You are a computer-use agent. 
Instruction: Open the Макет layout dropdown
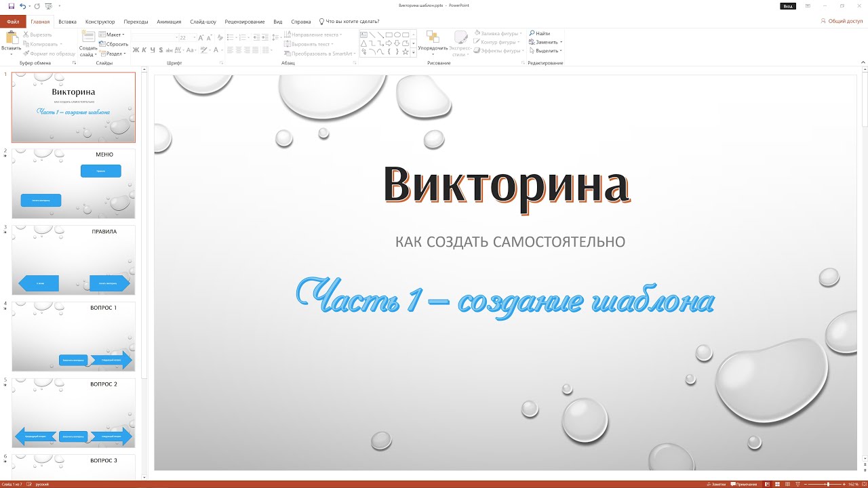pyautogui.click(x=112, y=35)
